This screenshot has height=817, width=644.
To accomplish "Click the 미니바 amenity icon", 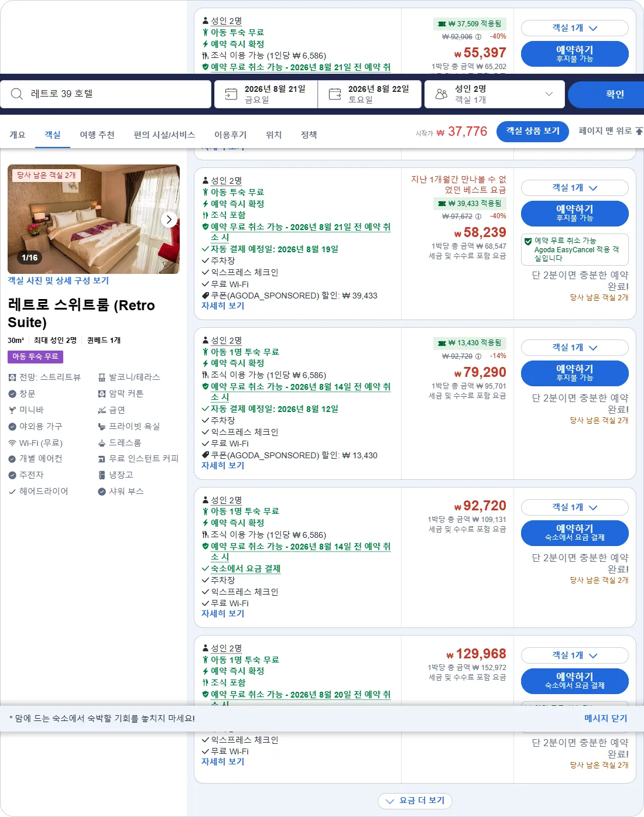I will (12, 410).
